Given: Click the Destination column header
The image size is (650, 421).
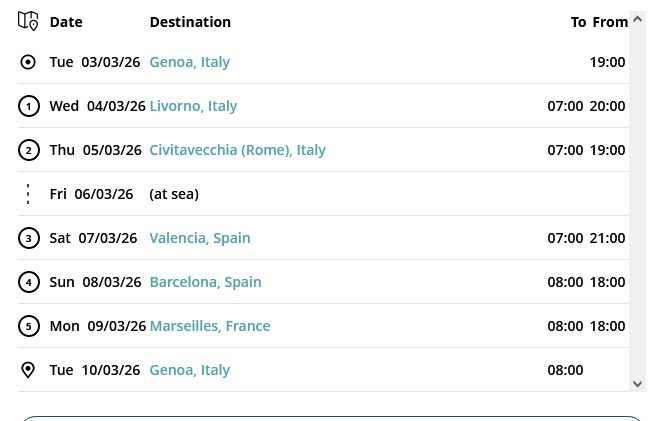Looking at the screenshot, I should click(x=190, y=22).
